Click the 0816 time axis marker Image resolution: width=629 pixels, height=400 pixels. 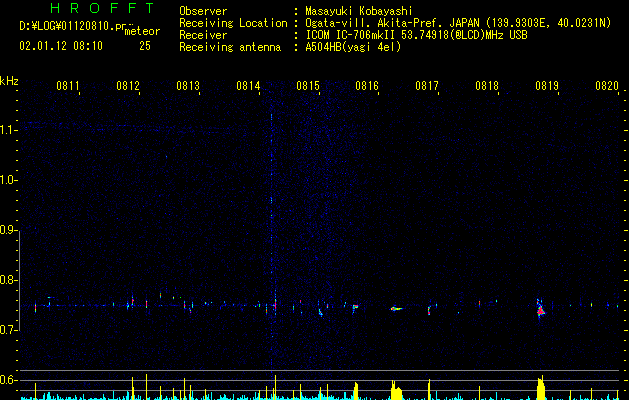tap(367, 86)
